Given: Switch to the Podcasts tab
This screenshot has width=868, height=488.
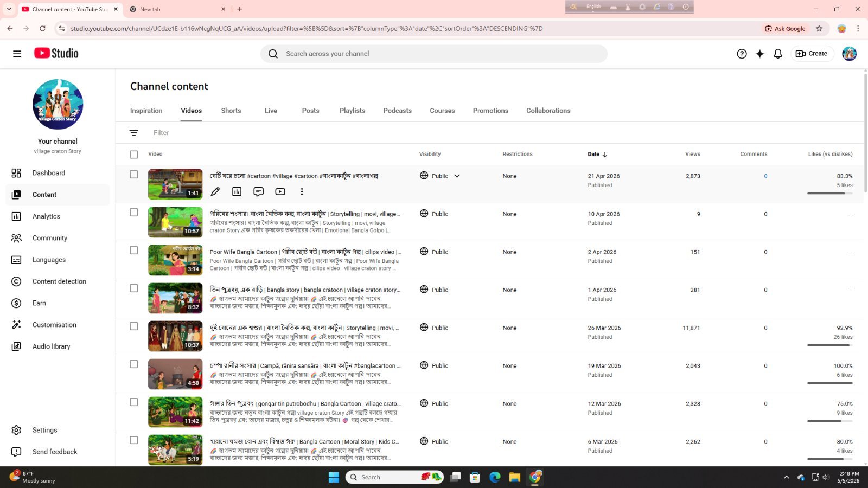Looking at the screenshot, I should [397, 111].
